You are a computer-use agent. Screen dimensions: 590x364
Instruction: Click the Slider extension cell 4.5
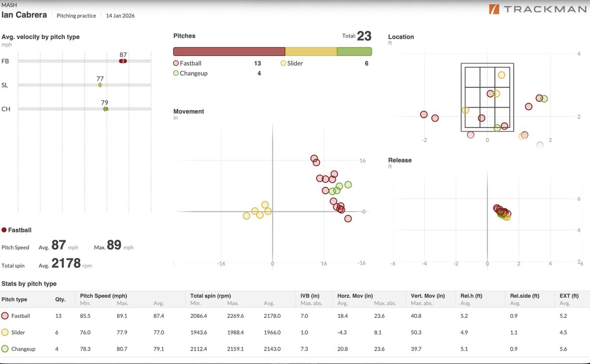tap(564, 333)
